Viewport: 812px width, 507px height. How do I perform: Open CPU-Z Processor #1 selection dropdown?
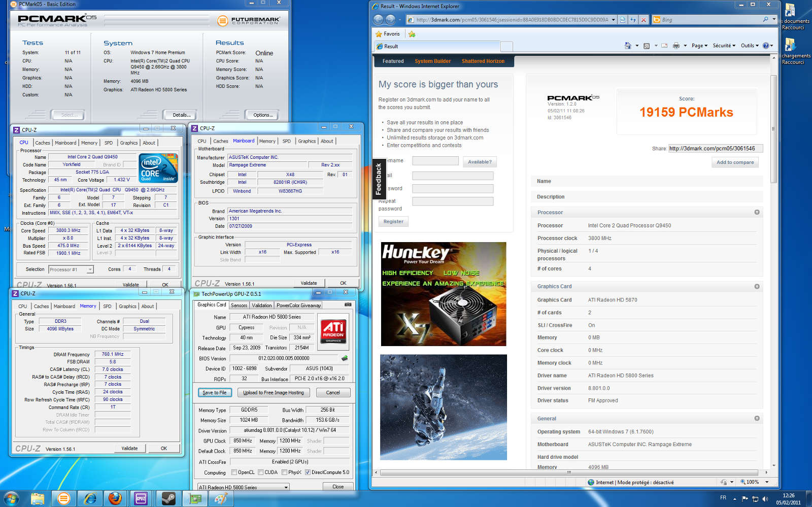click(x=71, y=269)
